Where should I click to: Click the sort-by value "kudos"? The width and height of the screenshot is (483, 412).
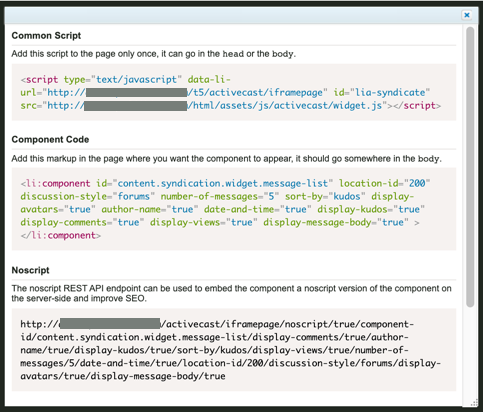point(347,196)
